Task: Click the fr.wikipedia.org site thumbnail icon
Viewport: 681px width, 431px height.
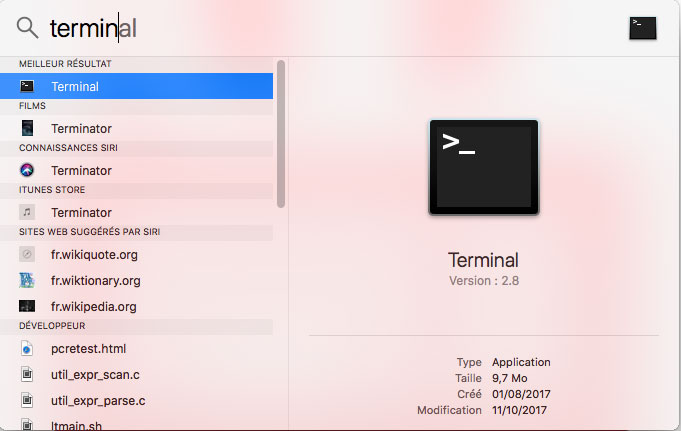Action: [x=27, y=306]
